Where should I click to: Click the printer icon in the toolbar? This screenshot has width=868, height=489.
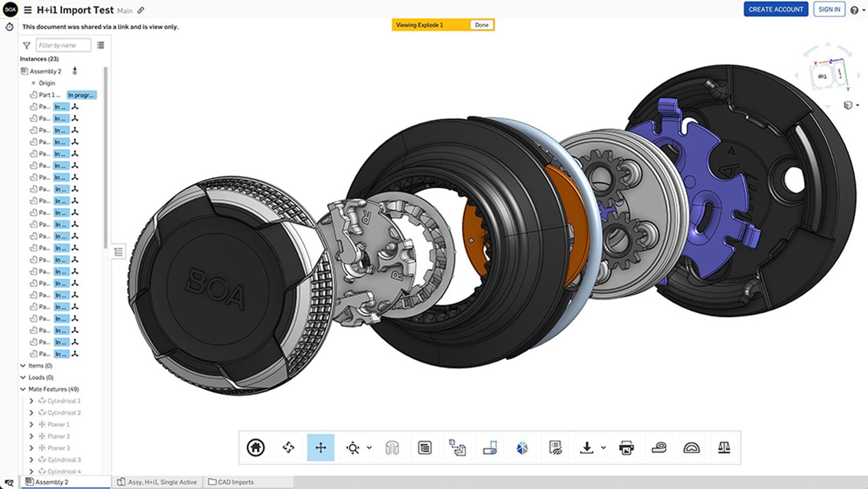point(626,448)
